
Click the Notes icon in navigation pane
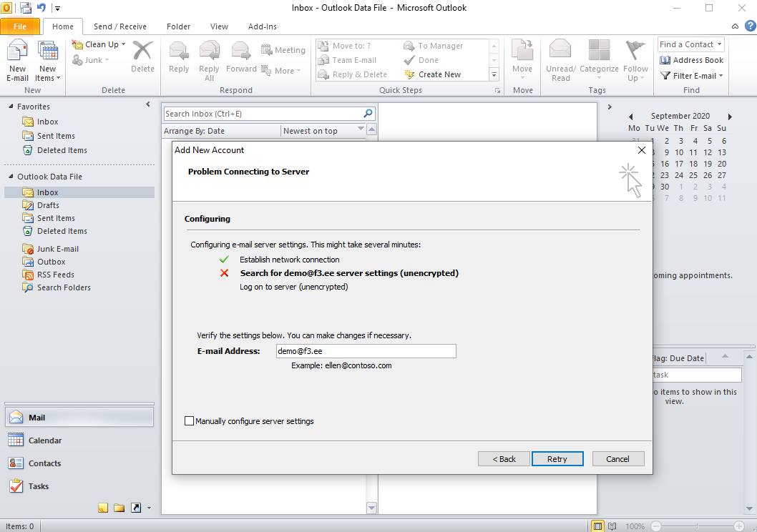pos(103,508)
